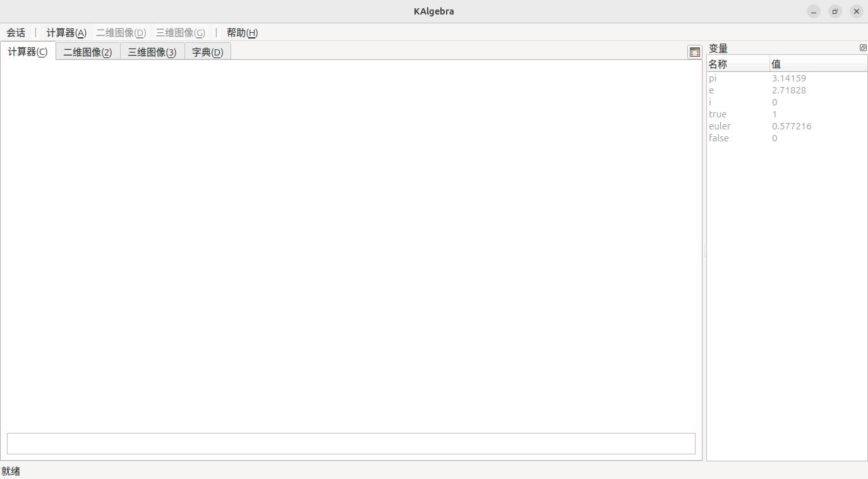The height and width of the screenshot is (479, 868).
Task: Click the value 0.577216
Action: click(x=792, y=126)
